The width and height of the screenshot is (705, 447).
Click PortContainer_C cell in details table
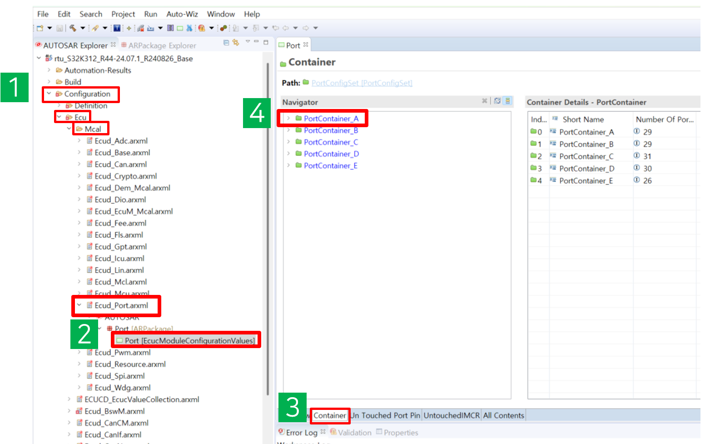(586, 156)
